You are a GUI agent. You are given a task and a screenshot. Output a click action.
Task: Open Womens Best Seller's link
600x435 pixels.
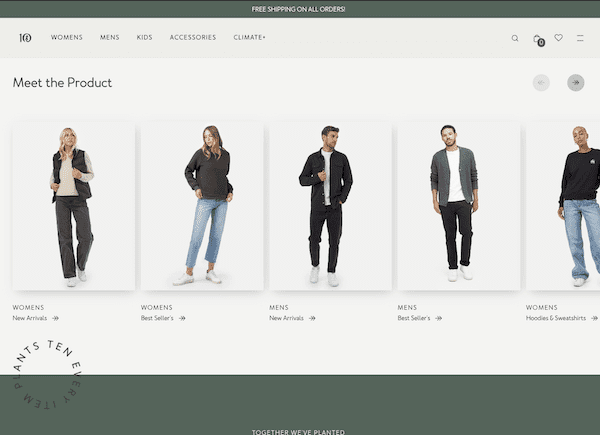point(162,318)
